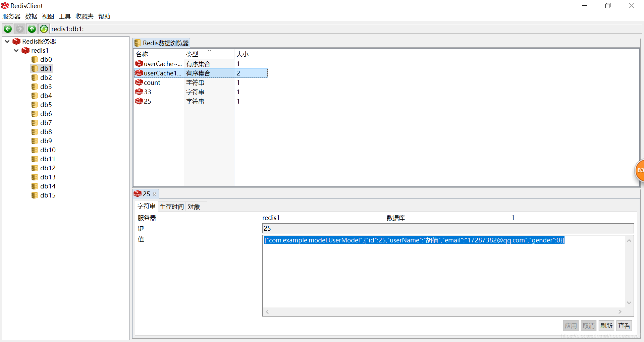Click the green Refresh toolbar icon
The width and height of the screenshot is (644, 342).
click(44, 29)
